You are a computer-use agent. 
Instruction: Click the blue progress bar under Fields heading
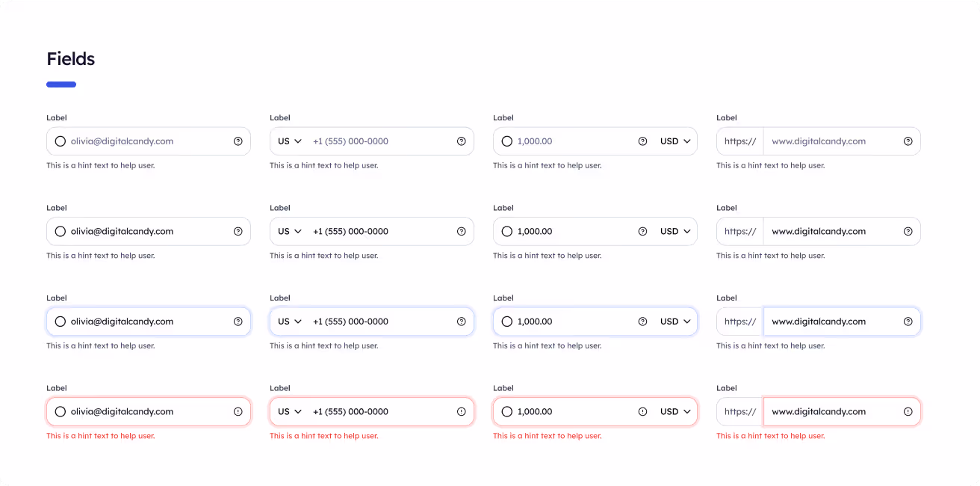click(x=61, y=84)
